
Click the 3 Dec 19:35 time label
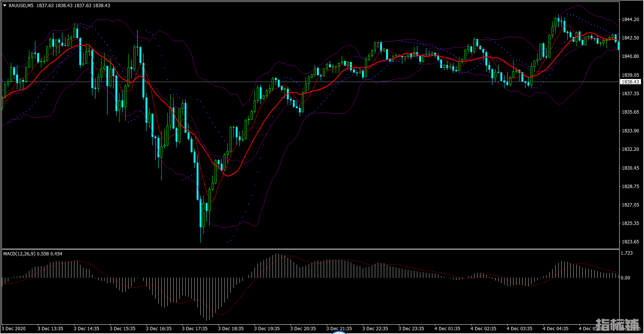[x=267, y=329]
